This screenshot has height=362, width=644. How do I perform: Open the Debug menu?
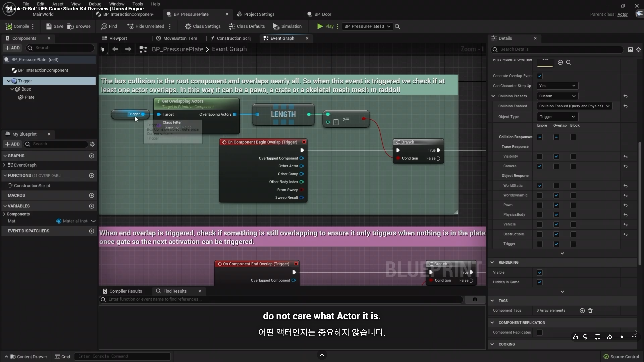[x=95, y=4]
